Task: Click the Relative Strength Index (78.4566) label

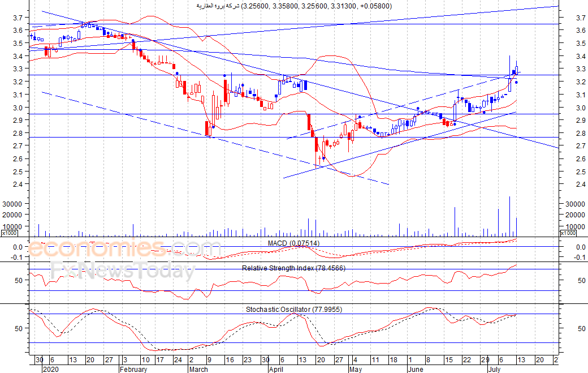Action: [x=293, y=268]
